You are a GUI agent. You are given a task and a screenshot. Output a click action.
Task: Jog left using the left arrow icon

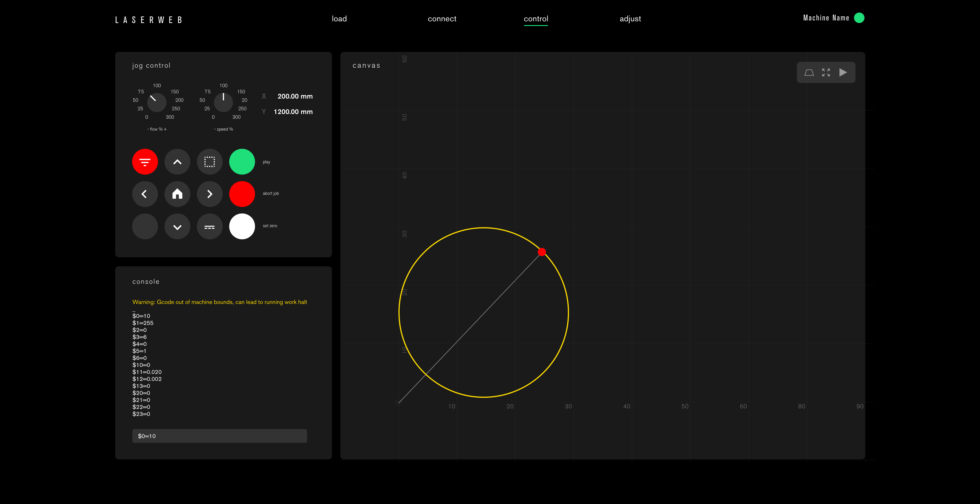coord(145,194)
